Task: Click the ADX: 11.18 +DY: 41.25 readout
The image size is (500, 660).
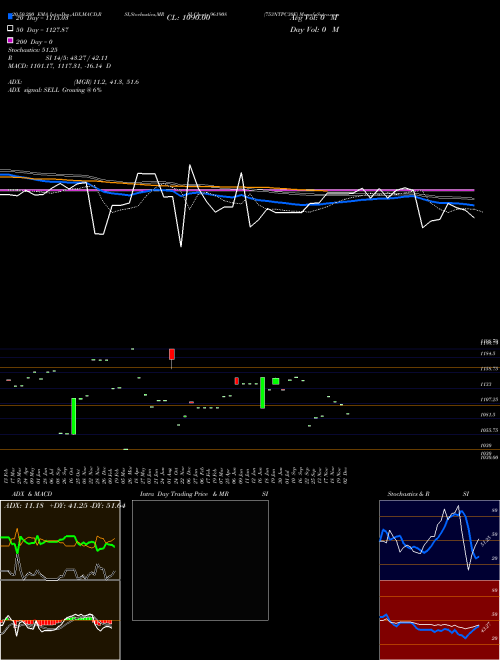Action: 64,506
